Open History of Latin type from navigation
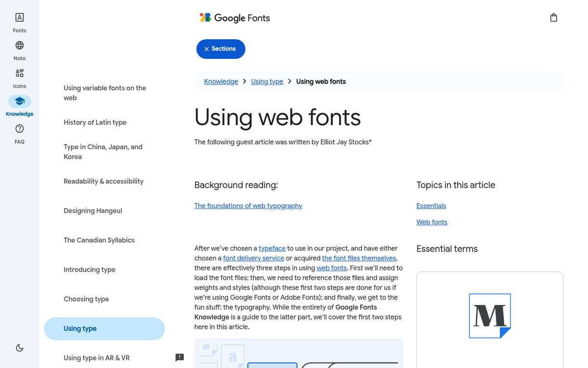 [95, 122]
